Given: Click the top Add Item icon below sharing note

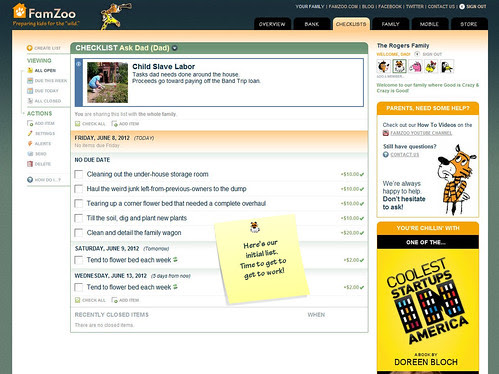Looking at the screenshot, I should click(115, 124).
